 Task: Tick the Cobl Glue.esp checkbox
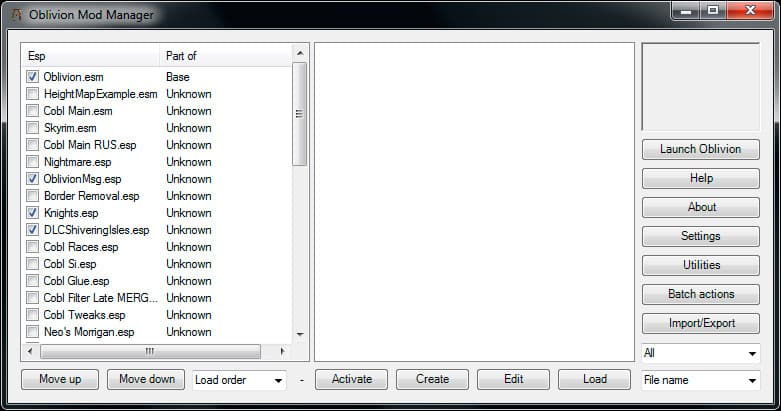[32, 280]
